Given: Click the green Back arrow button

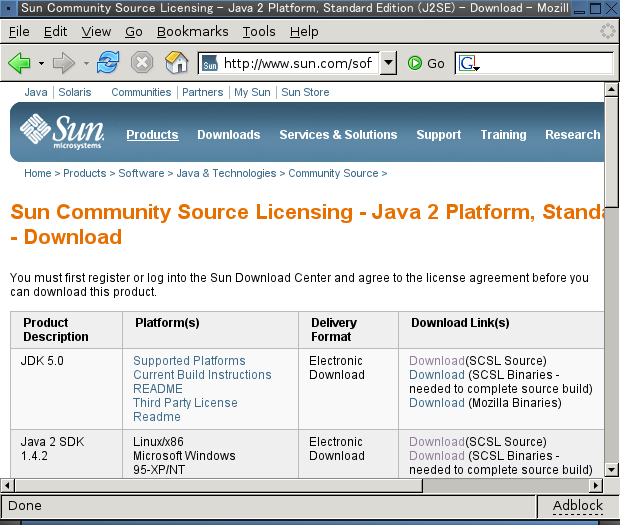Looking at the screenshot, I should (19, 63).
